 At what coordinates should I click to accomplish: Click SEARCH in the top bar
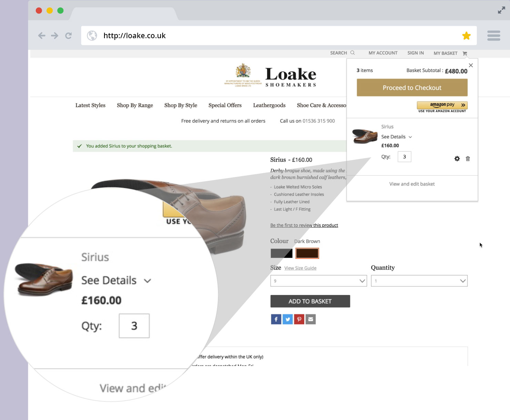[338, 53]
